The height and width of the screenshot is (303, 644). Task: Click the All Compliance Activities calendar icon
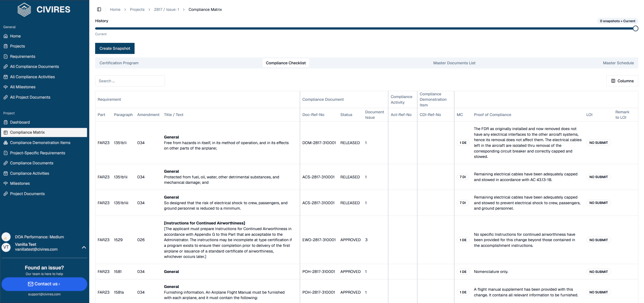click(x=5, y=77)
